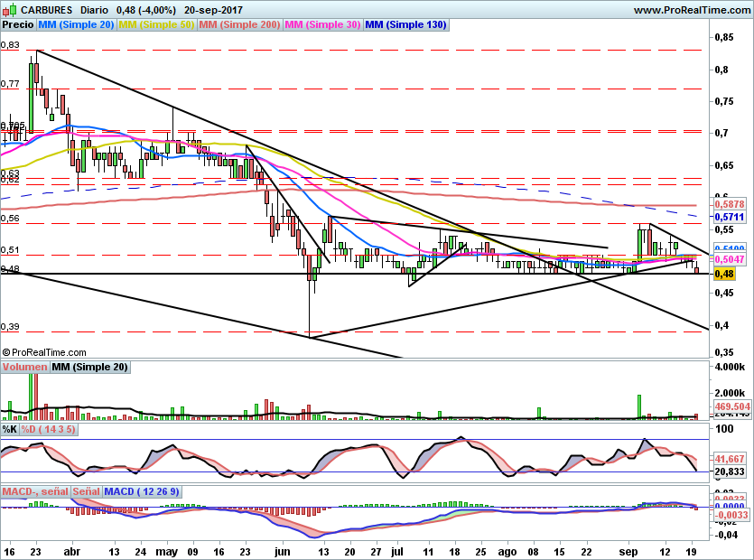Click the yellow 0,48 current price tag
The width and height of the screenshot is (754, 560).
pos(722,274)
